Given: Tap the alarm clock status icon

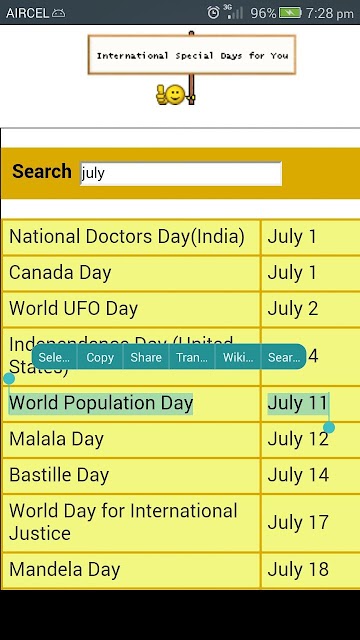Looking at the screenshot, I should [213, 13].
